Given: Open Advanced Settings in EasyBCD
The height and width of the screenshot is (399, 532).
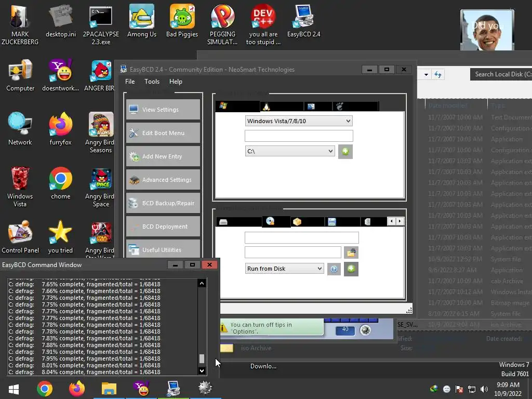Looking at the screenshot, I should (163, 179).
